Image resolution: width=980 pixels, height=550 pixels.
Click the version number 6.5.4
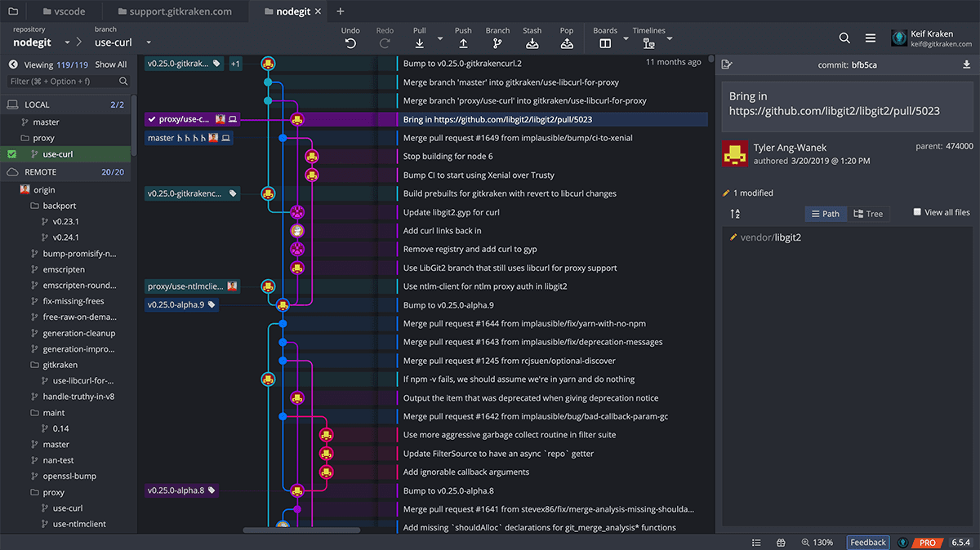click(960, 543)
